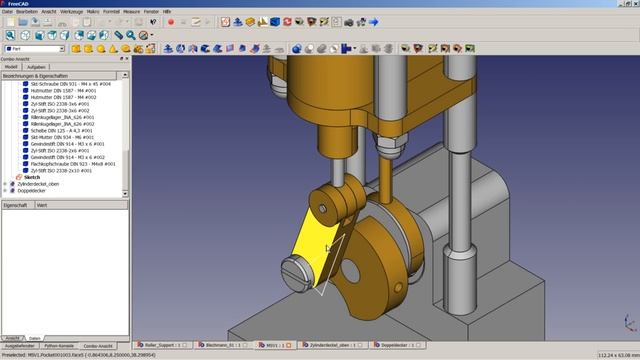Open the Fenster menu
The image size is (640, 360).
[x=151, y=11]
